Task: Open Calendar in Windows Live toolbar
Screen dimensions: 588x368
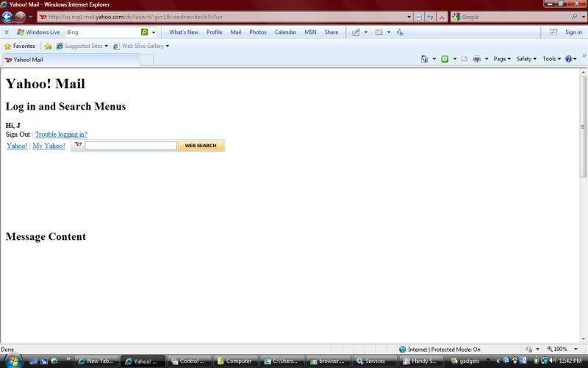Action: [285, 32]
